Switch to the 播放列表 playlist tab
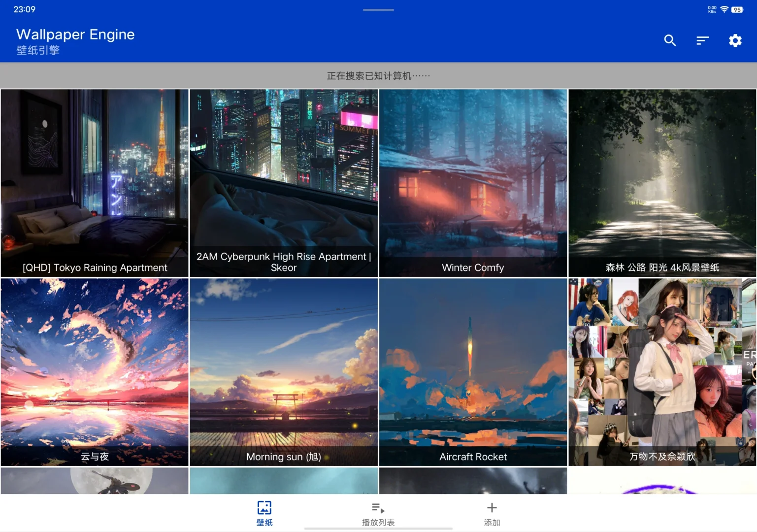757x532 pixels. point(378,513)
